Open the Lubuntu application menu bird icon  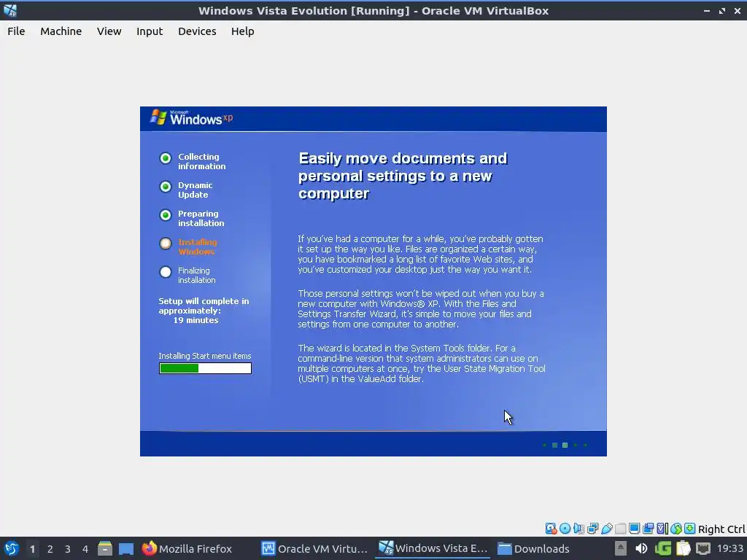coord(12,548)
